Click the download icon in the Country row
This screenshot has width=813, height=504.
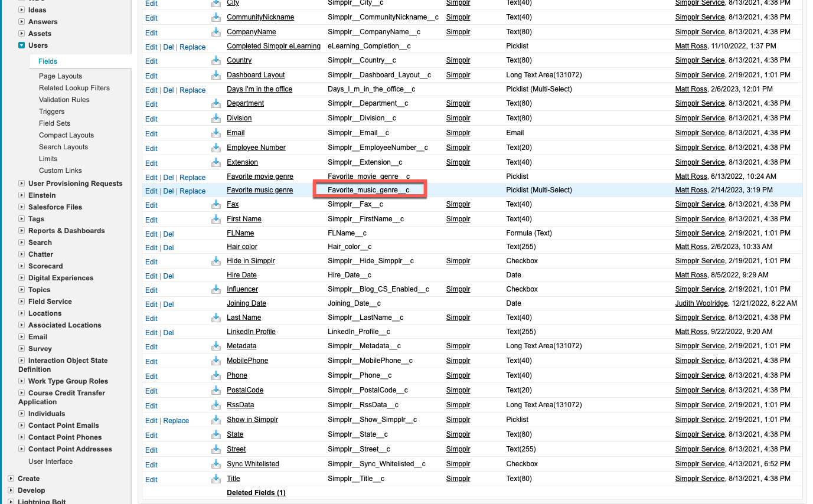[x=216, y=60]
